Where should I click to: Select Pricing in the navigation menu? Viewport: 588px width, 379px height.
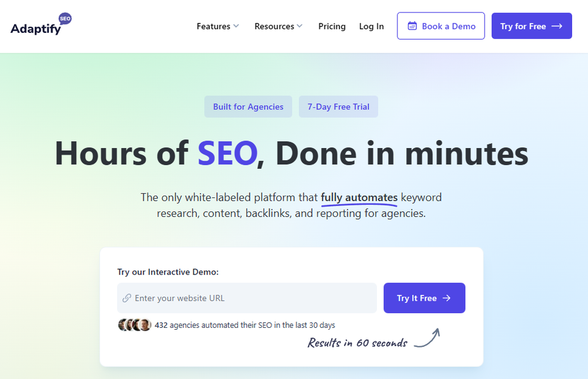332,26
